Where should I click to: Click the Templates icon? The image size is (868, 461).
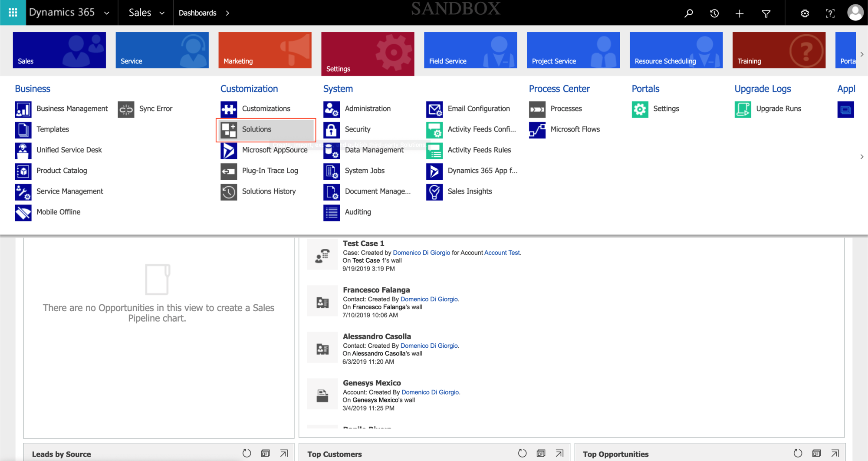(23, 130)
